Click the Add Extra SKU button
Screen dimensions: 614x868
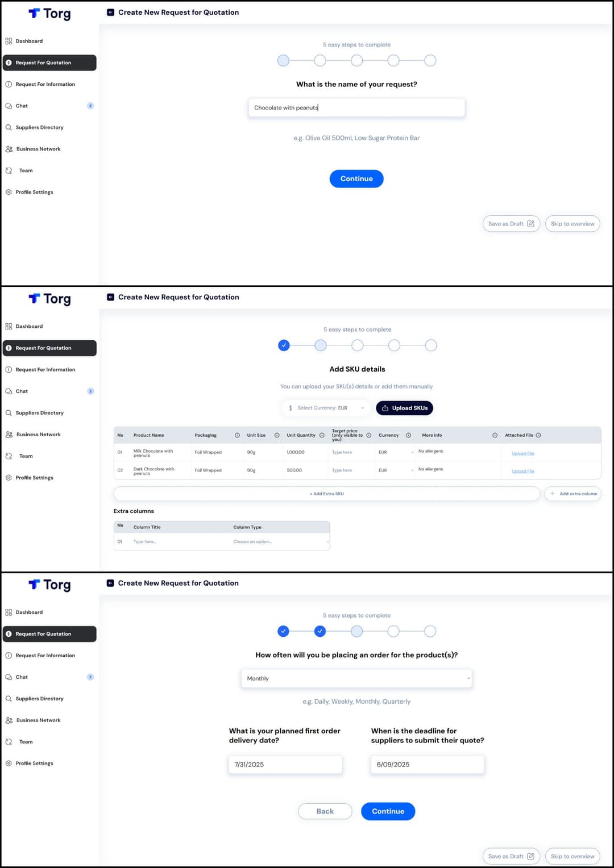pos(326,494)
